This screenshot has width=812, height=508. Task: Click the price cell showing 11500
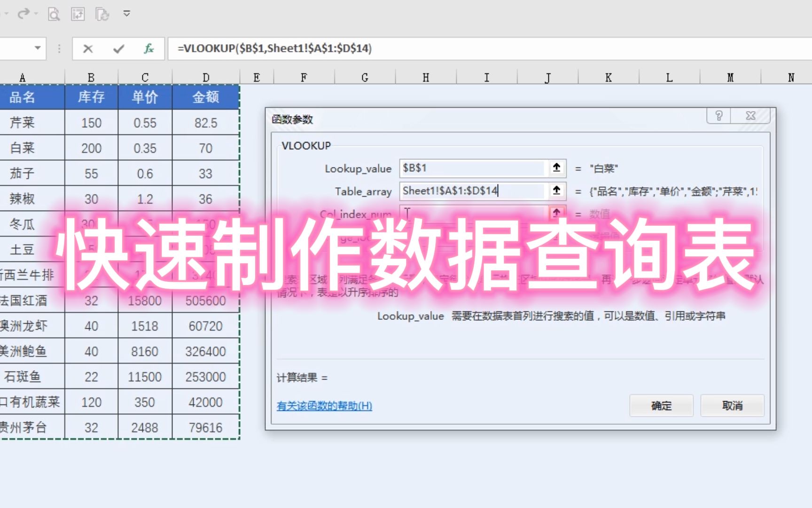click(145, 377)
